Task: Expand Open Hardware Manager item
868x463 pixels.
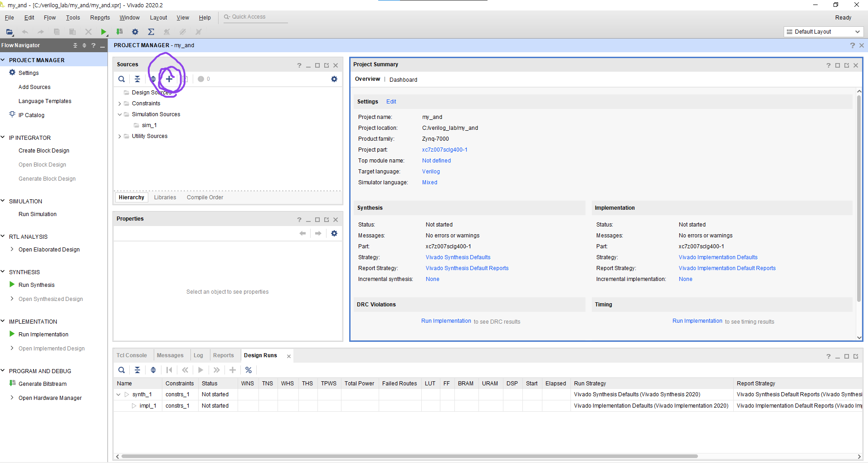Action: 12,398
